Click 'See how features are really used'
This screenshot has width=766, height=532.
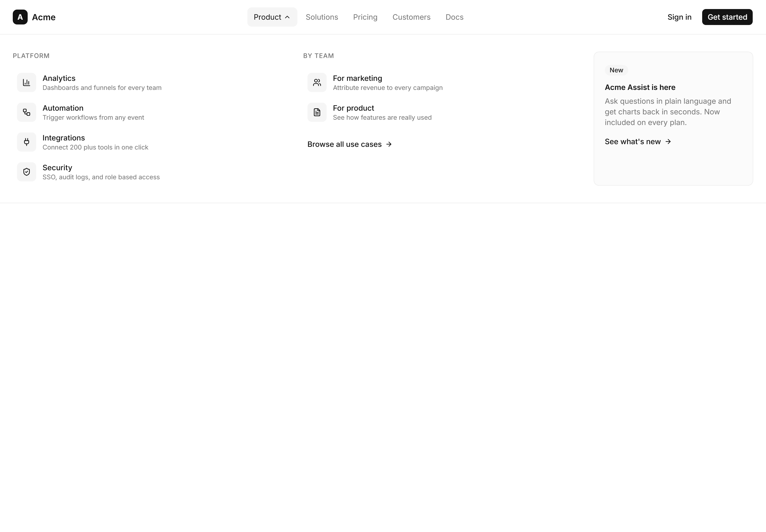382,117
